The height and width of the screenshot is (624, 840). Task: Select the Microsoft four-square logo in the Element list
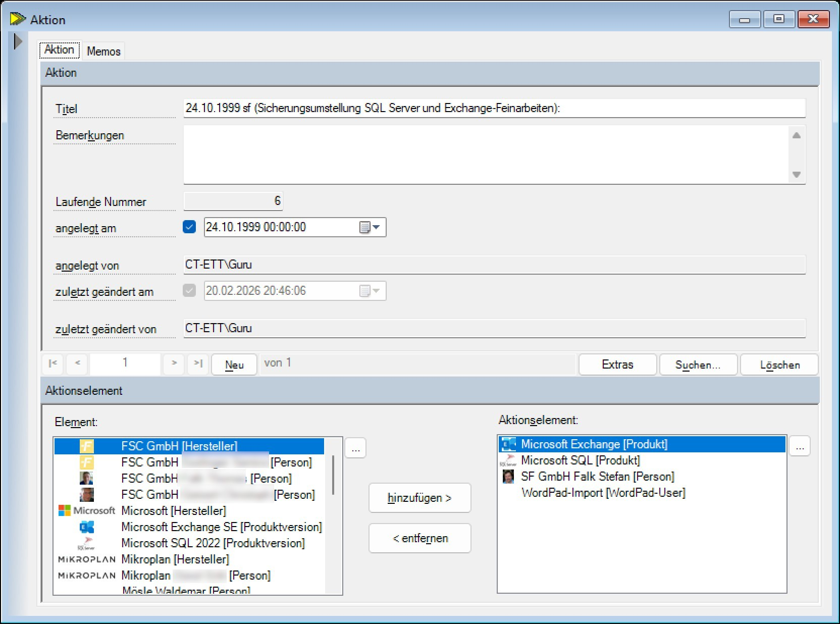[x=66, y=510]
